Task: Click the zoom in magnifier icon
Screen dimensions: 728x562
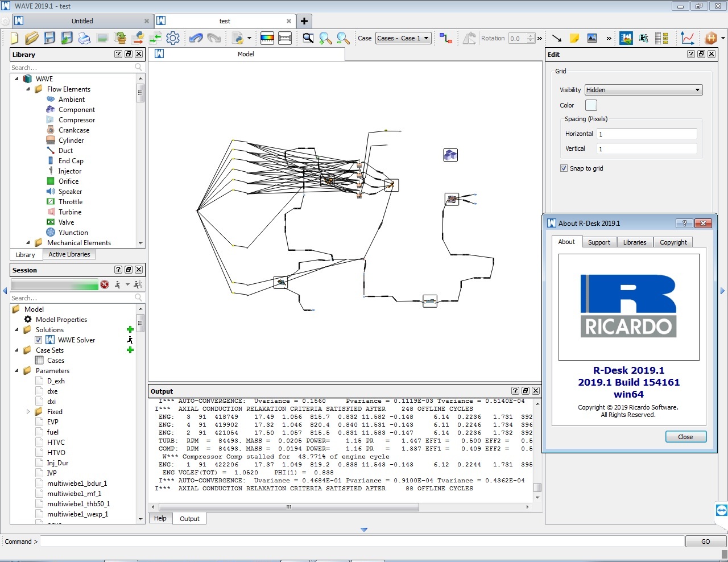Action: coord(325,38)
